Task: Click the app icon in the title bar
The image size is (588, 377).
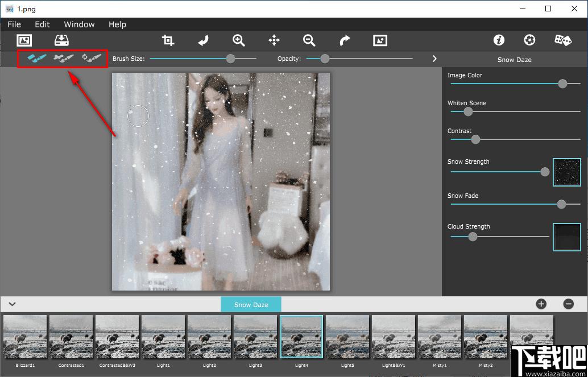Action: click(10, 9)
